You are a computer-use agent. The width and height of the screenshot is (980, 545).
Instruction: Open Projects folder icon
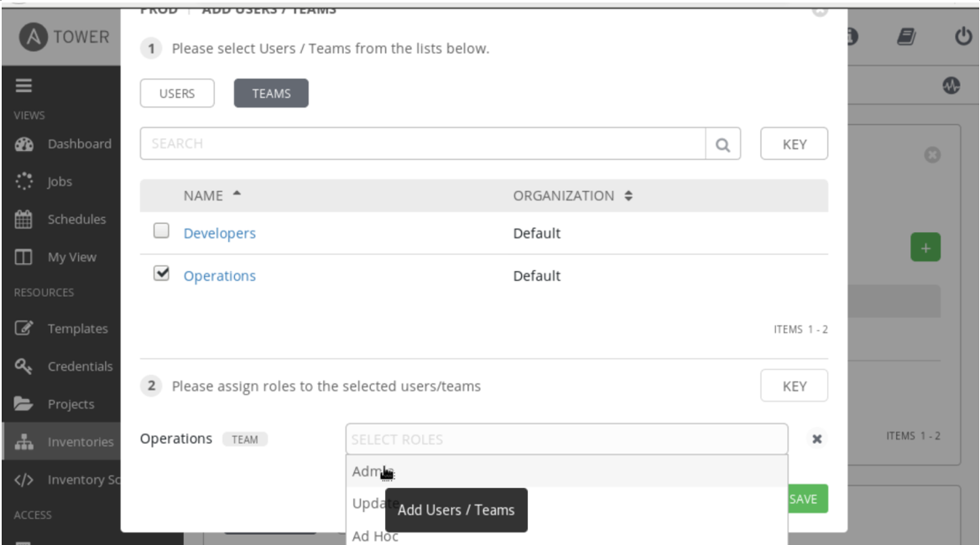point(23,404)
